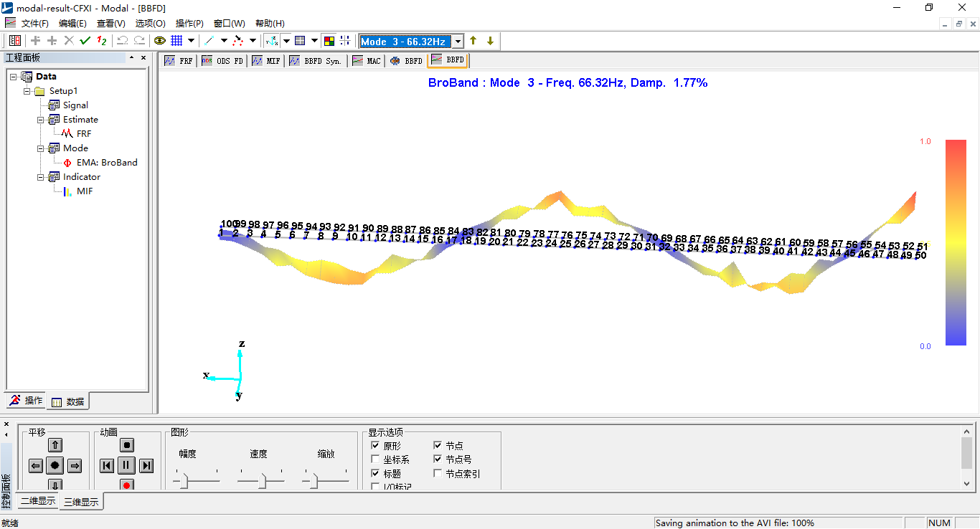Collapse the Setup1 tree node

point(27,91)
